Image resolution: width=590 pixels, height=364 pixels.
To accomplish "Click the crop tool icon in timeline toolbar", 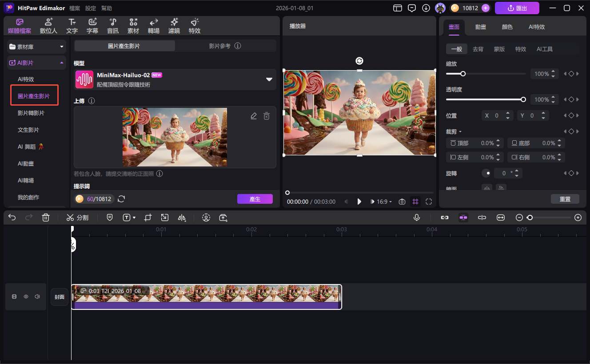I will (148, 218).
